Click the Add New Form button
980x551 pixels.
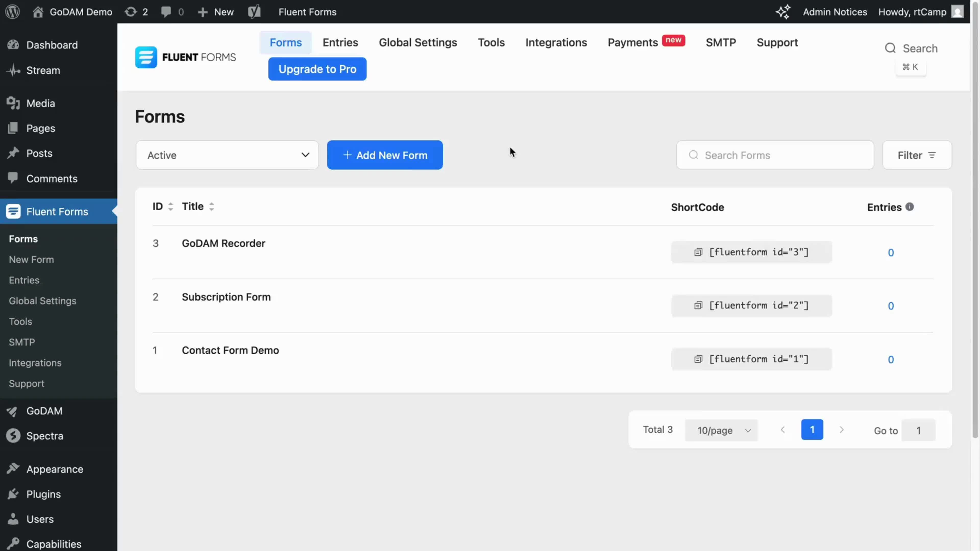pyautogui.click(x=385, y=155)
